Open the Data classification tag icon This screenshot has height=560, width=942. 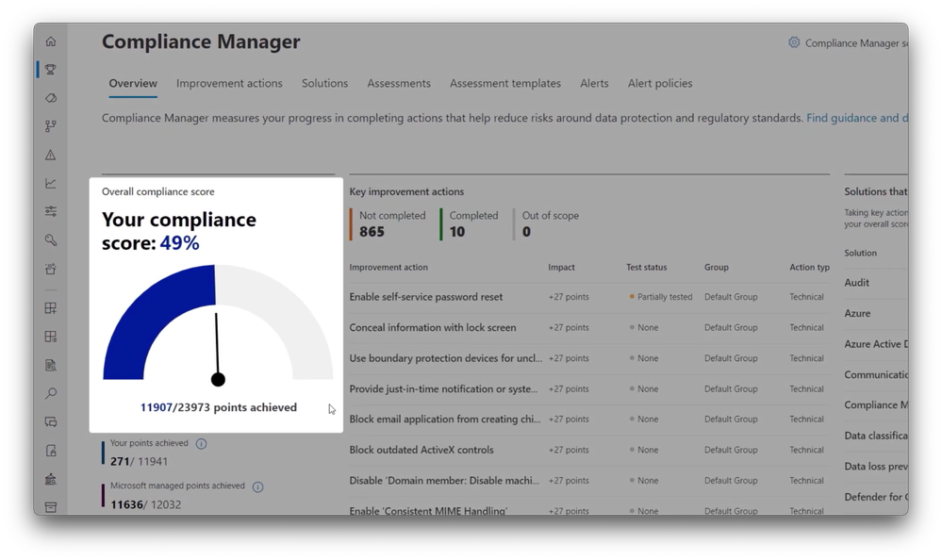pyautogui.click(x=51, y=98)
